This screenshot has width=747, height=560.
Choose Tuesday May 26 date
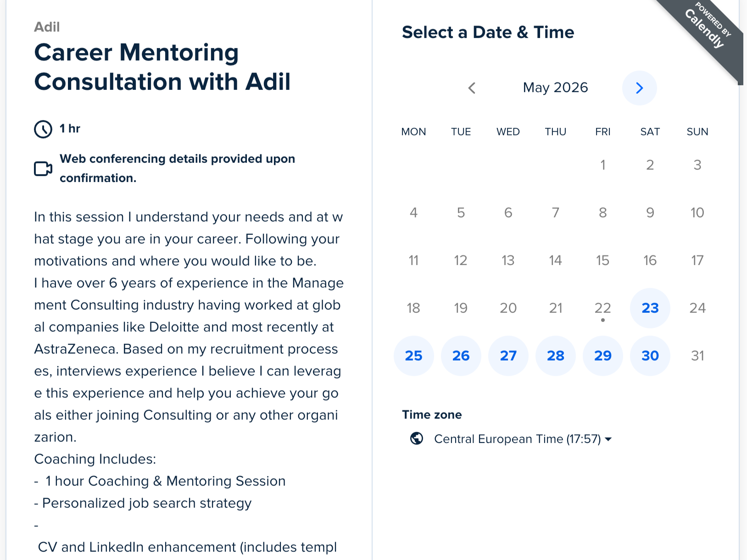tap(461, 355)
